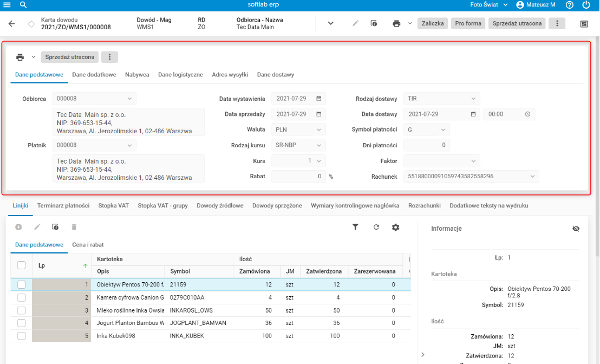The height and width of the screenshot is (364, 600).
Task: Hide the Informacje panel with eye icon
Action: coord(576,229)
